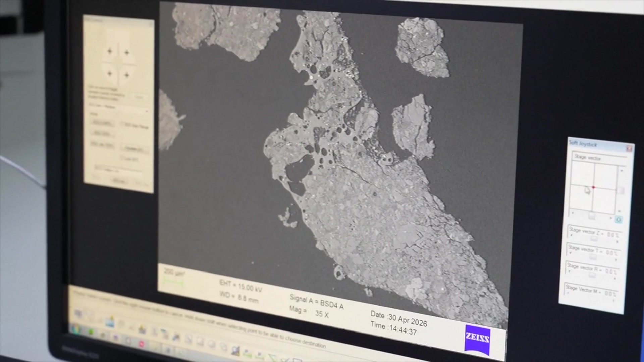Click the Stage vector R slider thumb
Screen dimensions: 644x362
[x=592, y=275]
